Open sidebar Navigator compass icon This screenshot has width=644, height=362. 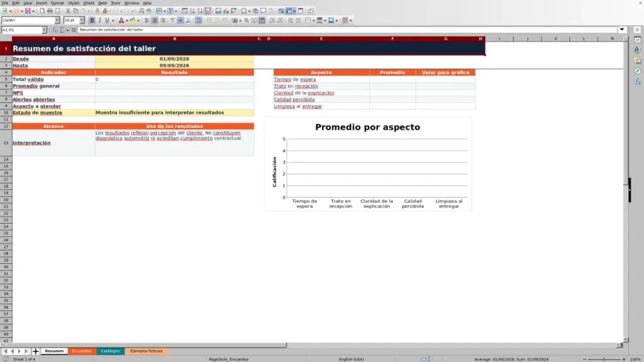point(638,71)
